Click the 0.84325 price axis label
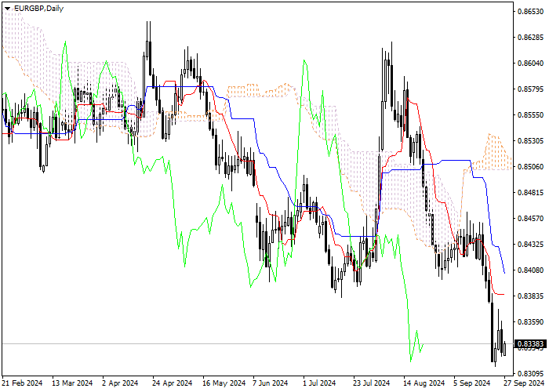The height and width of the screenshot is (392, 549). coord(530,244)
